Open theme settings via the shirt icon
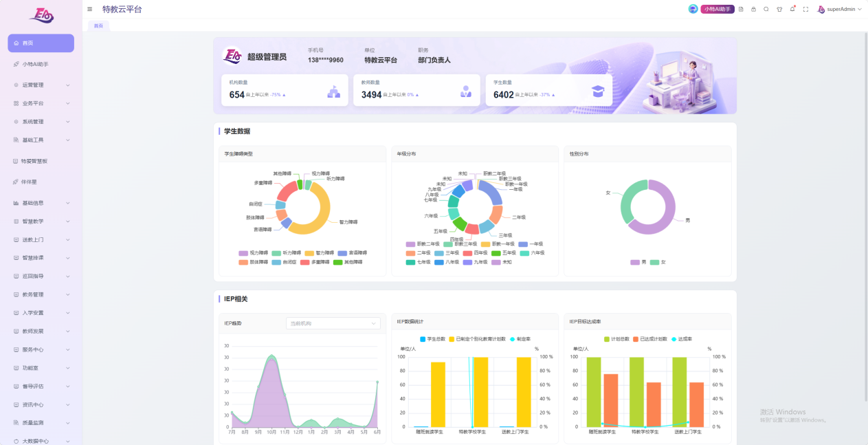Viewport: 868px width, 445px height. [779, 9]
